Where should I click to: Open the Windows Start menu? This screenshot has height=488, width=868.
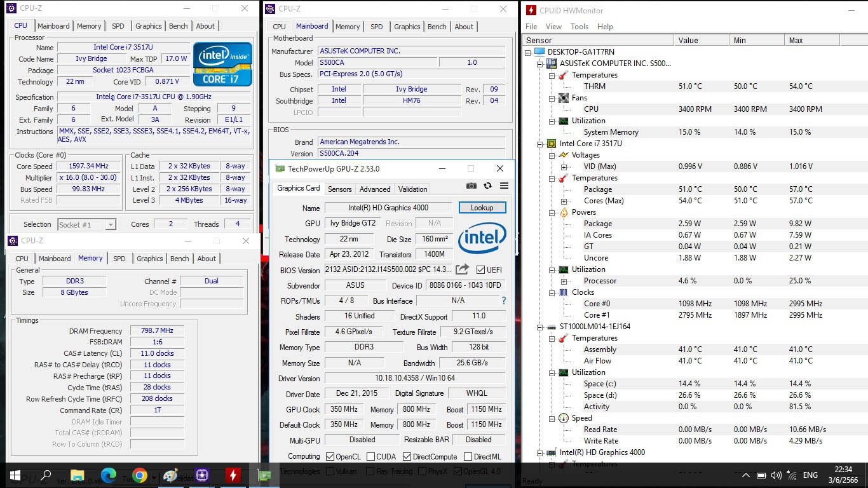coord(15,475)
